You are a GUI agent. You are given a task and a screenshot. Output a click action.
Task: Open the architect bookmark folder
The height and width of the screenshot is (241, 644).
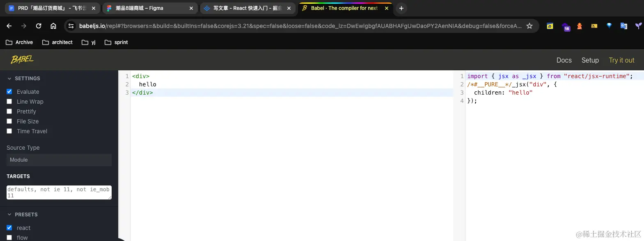tap(57, 42)
